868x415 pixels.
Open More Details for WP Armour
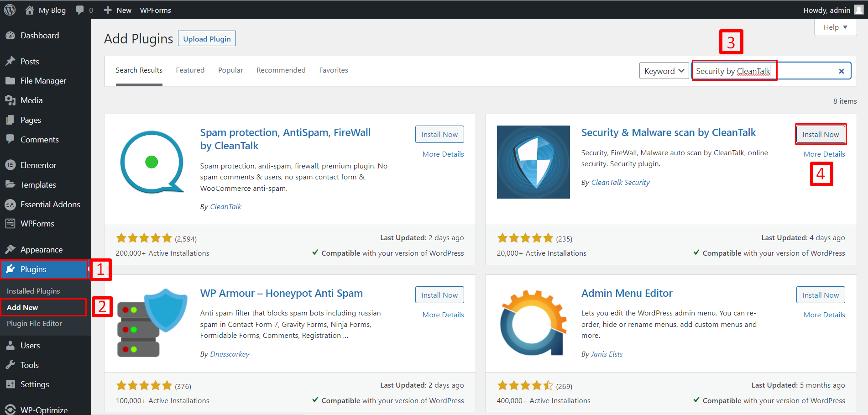point(443,315)
